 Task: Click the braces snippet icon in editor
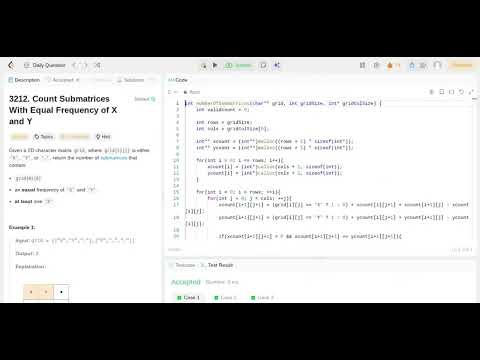pyautogui.click(x=451, y=92)
